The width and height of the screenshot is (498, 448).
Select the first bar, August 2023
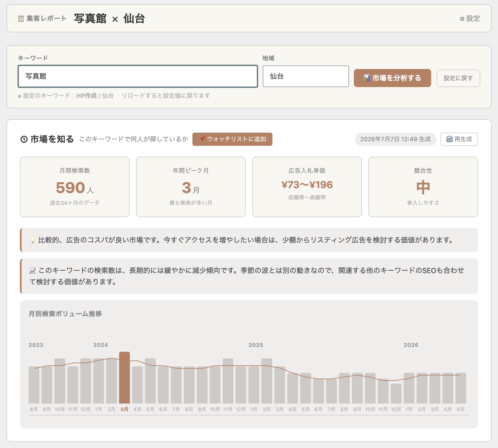[x=34, y=385]
